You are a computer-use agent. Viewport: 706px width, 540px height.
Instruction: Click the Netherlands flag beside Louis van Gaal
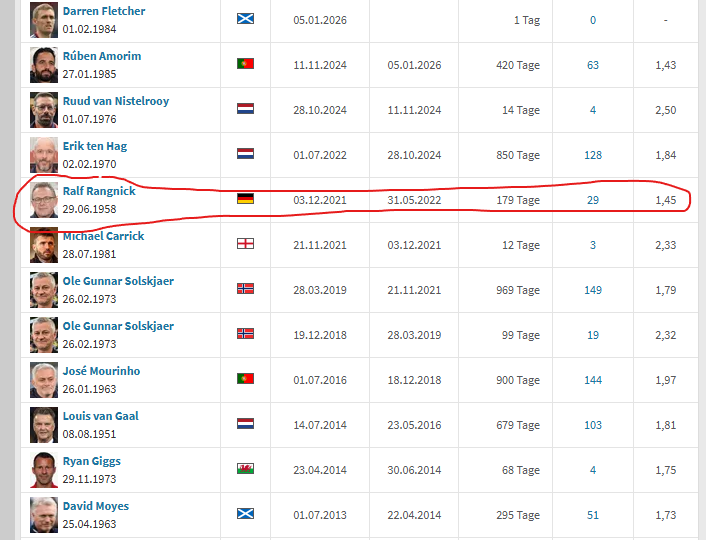(x=245, y=424)
